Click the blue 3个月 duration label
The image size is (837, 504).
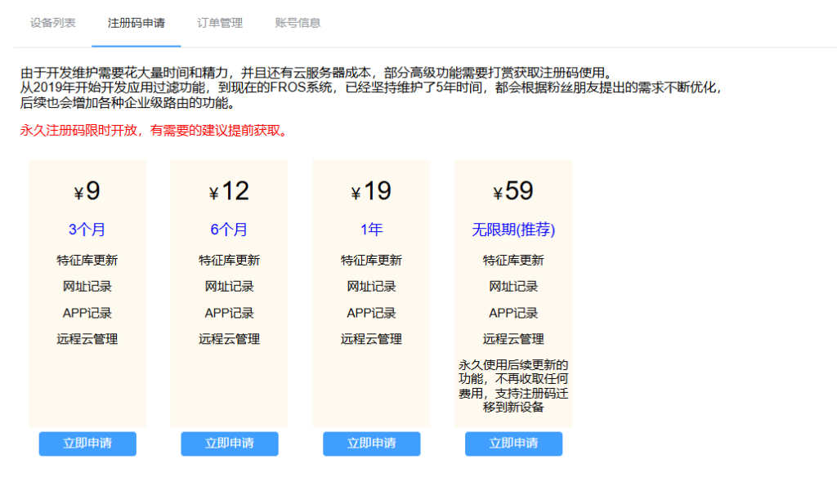[x=87, y=230]
